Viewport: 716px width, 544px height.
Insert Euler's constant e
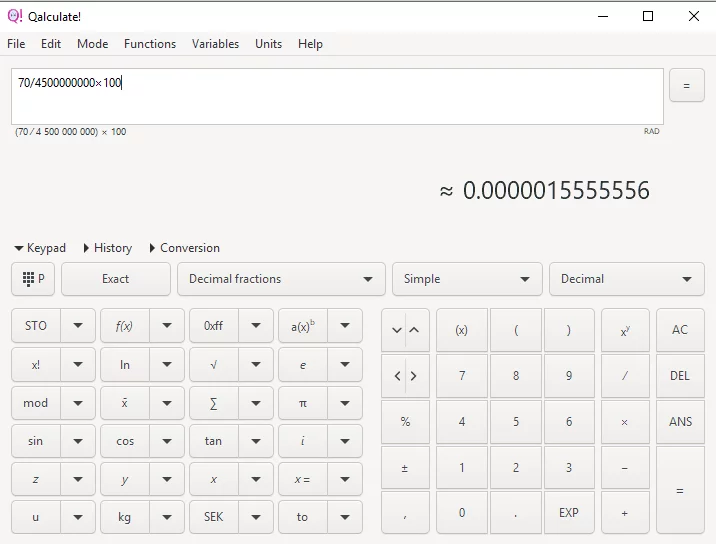pos(303,364)
